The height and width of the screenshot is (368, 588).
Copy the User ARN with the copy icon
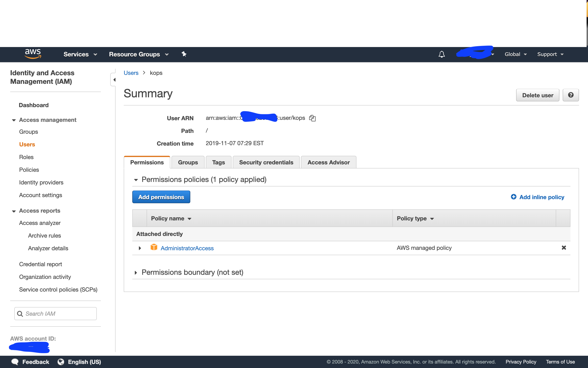pos(312,118)
